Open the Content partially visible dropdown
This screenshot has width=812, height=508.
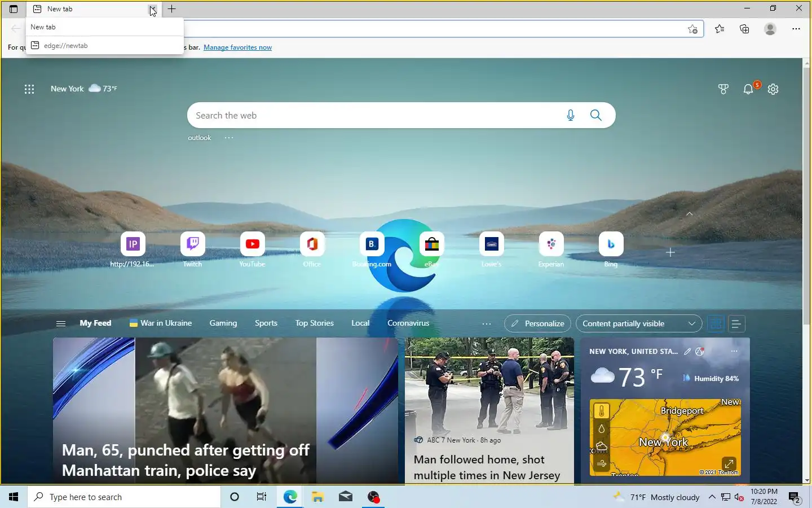click(x=639, y=323)
